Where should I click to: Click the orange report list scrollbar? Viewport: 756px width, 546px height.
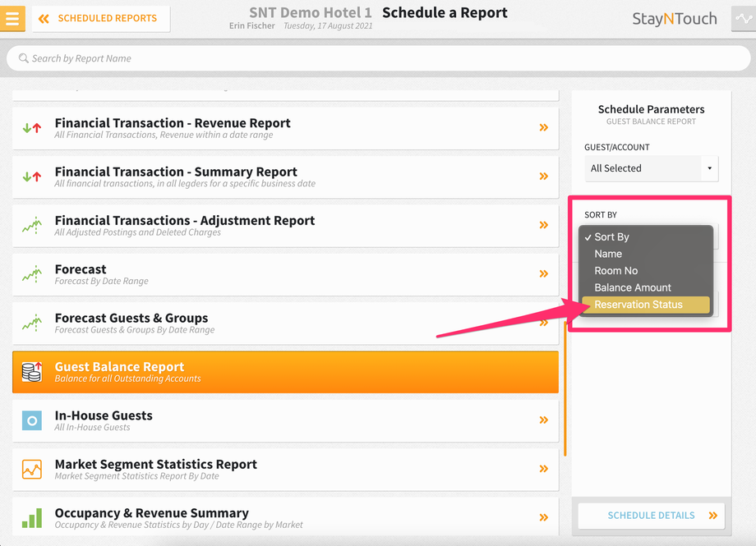565,388
